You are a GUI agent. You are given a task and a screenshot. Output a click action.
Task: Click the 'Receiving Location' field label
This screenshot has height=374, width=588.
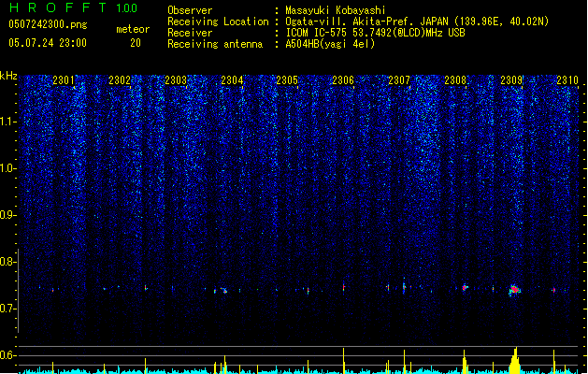(x=218, y=22)
